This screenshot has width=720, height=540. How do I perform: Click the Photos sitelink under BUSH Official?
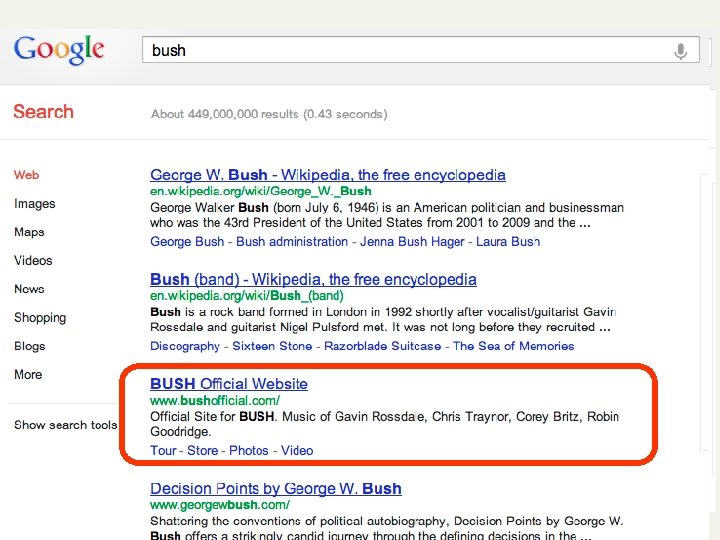tap(248, 450)
